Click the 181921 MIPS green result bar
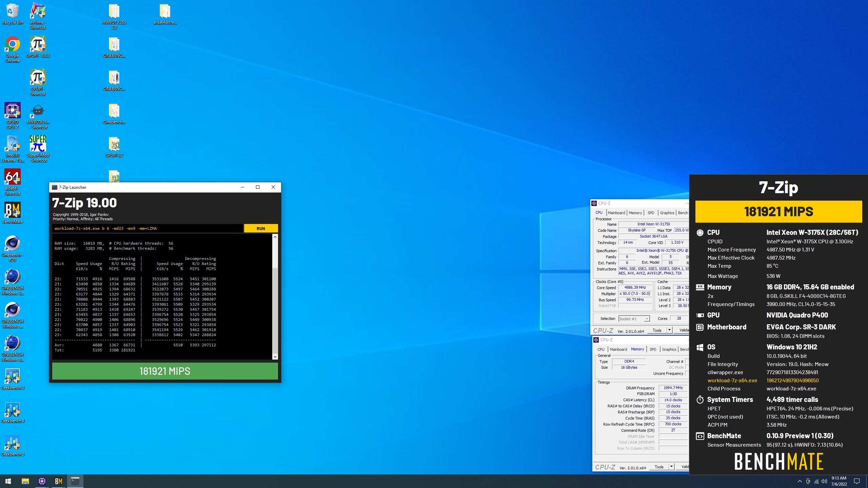Viewport: 868px width, 488px height. point(165,371)
